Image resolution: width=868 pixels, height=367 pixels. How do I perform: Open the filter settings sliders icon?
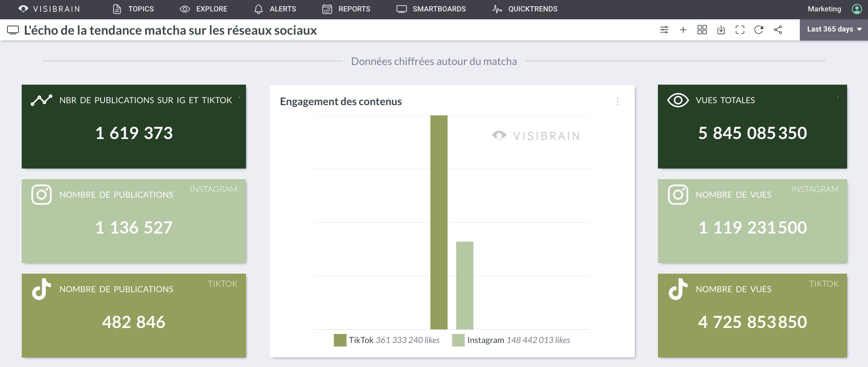point(664,30)
